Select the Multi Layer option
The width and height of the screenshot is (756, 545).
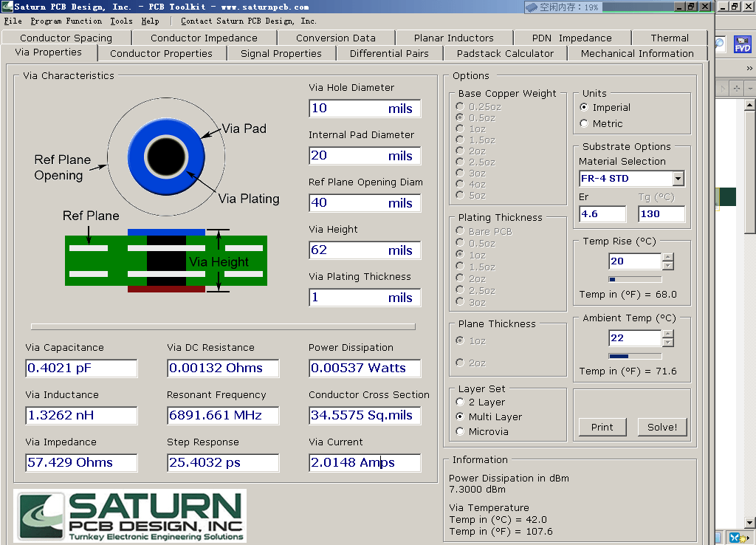pos(489,417)
